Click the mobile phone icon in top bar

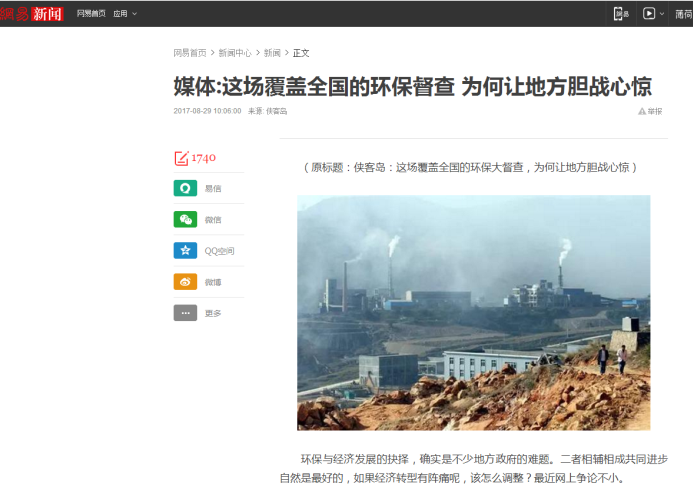tap(621, 14)
